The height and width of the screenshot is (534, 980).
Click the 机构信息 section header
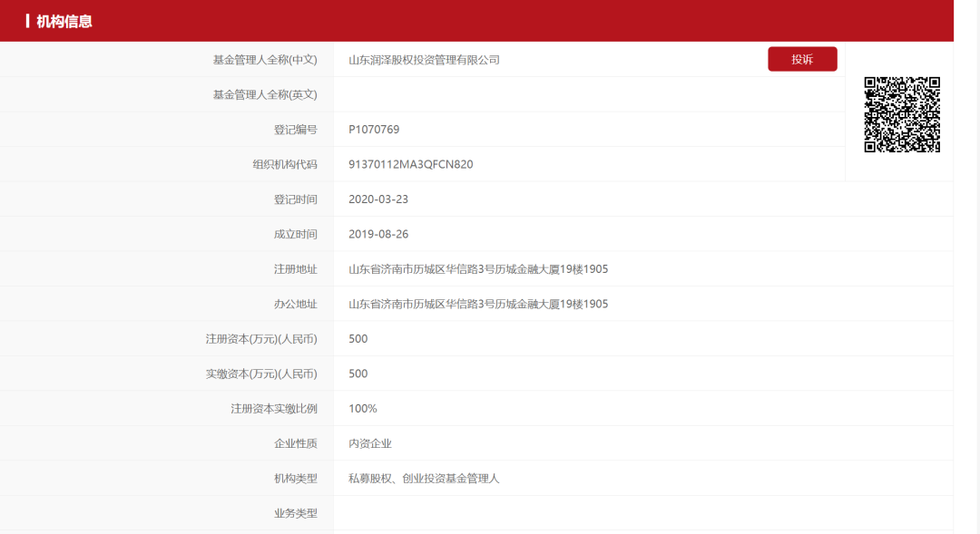point(64,21)
